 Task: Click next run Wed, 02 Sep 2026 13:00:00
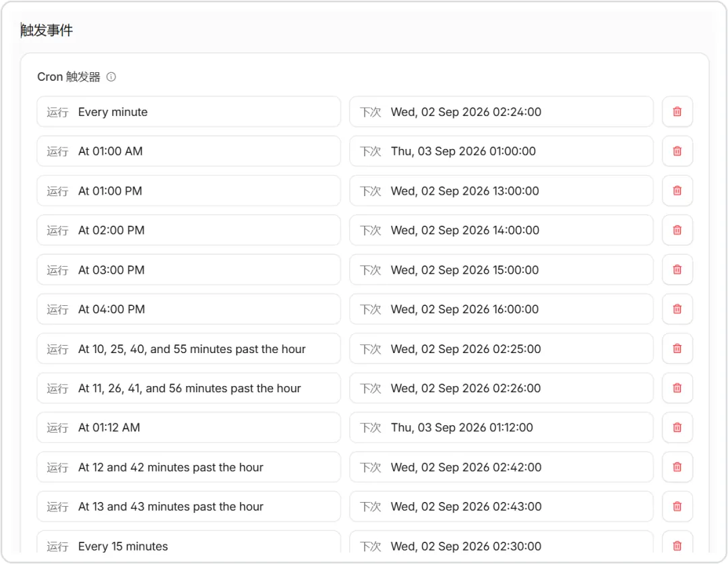502,191
